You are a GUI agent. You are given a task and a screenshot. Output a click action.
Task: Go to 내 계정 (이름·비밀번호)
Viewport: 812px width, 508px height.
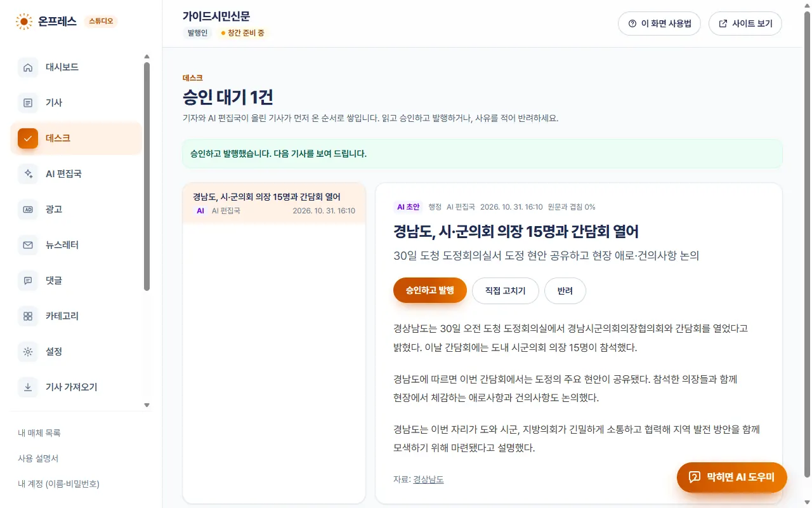[58, 484]
